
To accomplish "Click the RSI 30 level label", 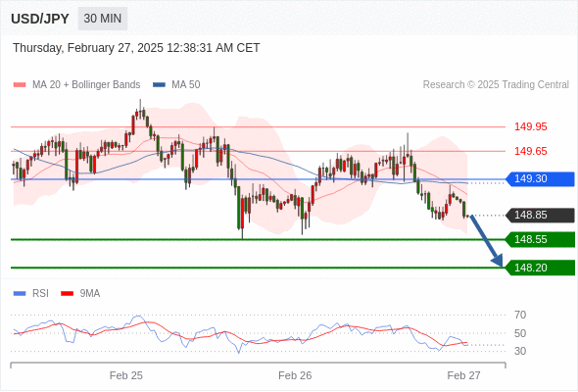I will pos(520,351).
